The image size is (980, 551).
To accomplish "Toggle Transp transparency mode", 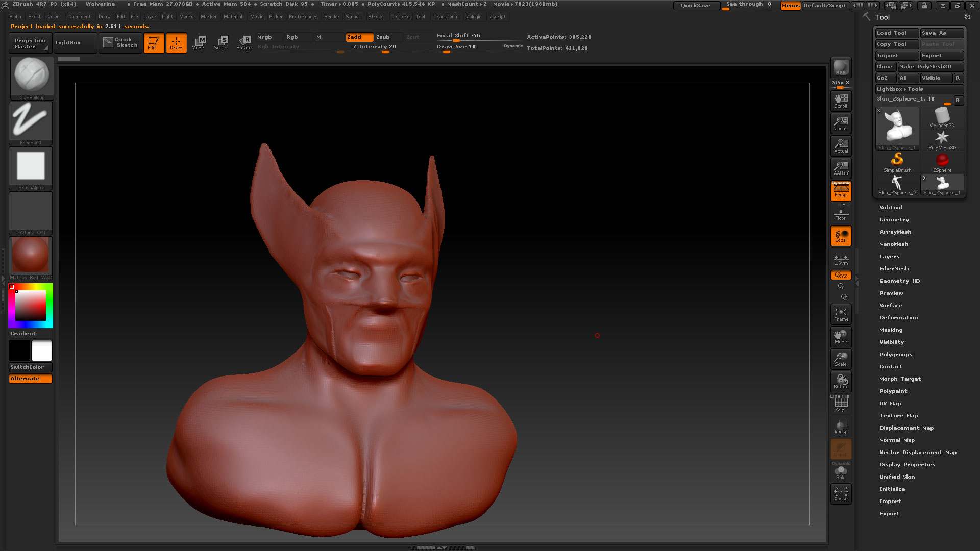I will point(841,426).
